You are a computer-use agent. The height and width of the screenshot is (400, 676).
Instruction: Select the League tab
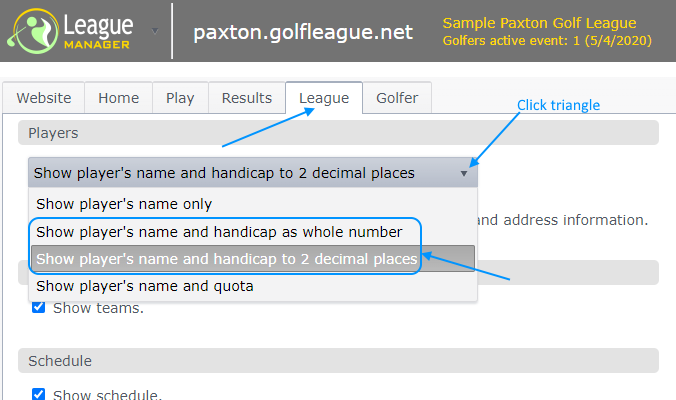[x=324, y=98]
